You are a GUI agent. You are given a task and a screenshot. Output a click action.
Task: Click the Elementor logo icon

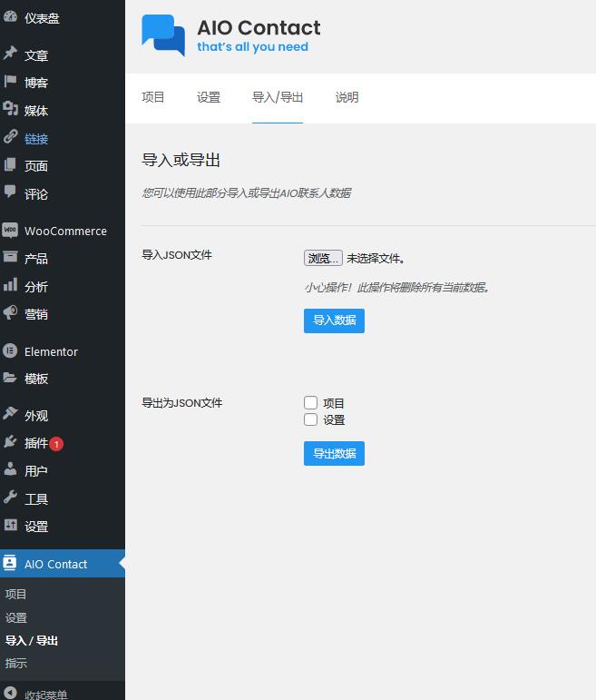coord(10,351)
